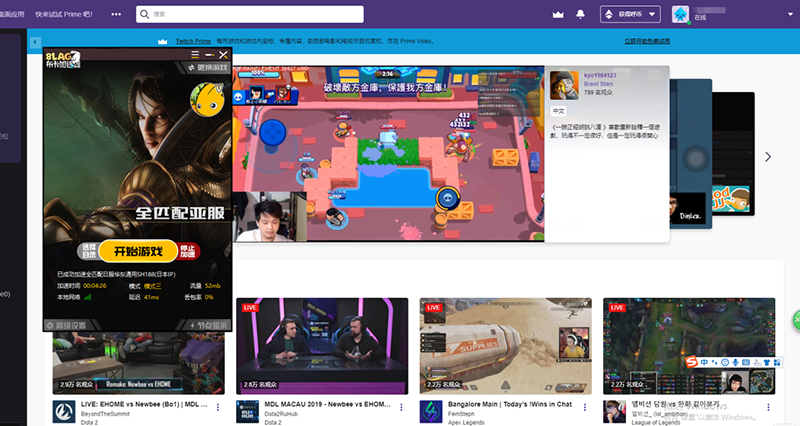Open the League of Legends stream thumbnail

(689, 346)
